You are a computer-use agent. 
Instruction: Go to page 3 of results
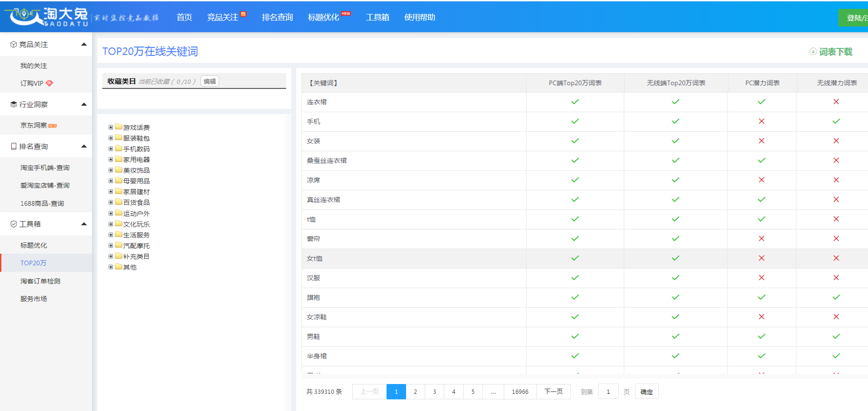pyautogui.click(x=434, y=391)
